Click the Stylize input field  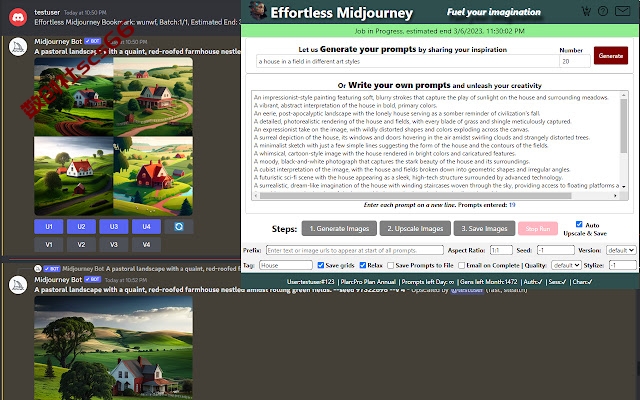pos(622,265)
